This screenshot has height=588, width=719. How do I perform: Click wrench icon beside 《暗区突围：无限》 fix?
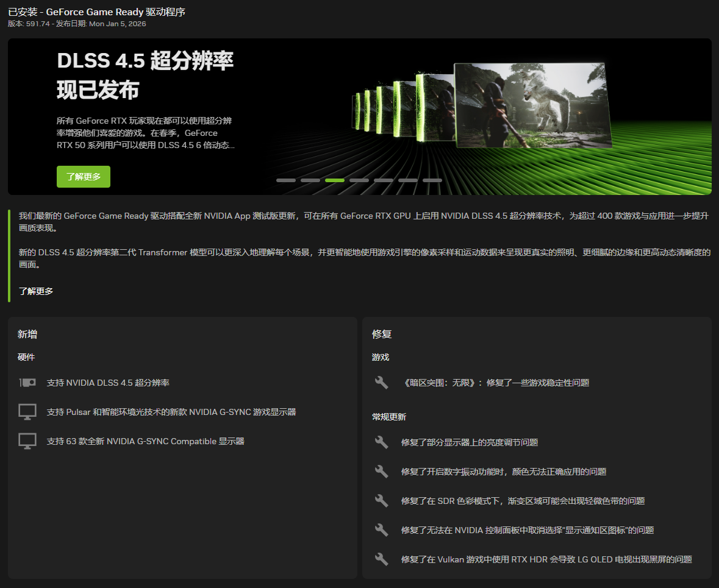click(382, 382)
